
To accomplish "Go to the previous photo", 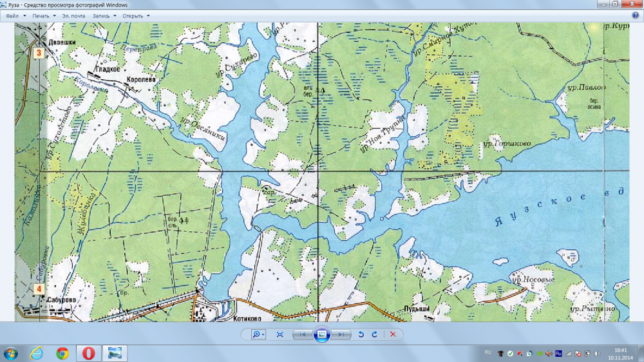I will click(301, 334).
